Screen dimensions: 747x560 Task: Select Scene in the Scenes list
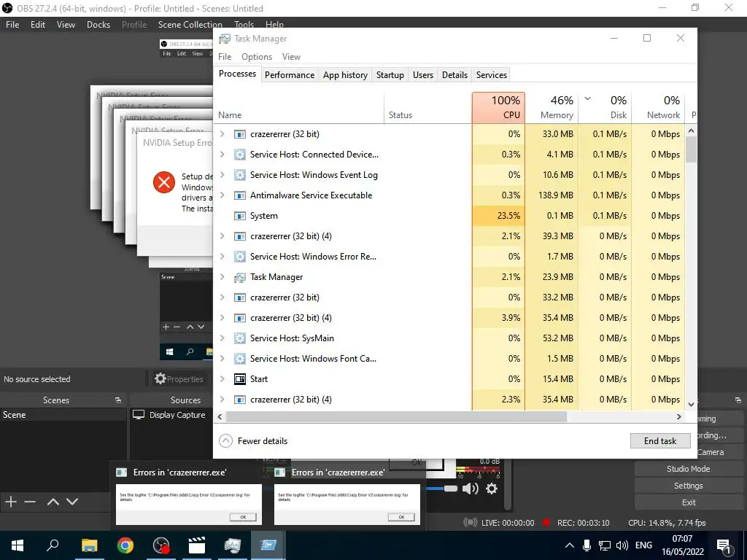63,415
